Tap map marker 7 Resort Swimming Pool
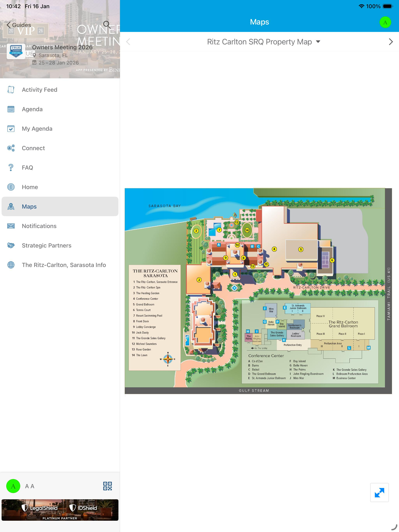 coord(219,230)
